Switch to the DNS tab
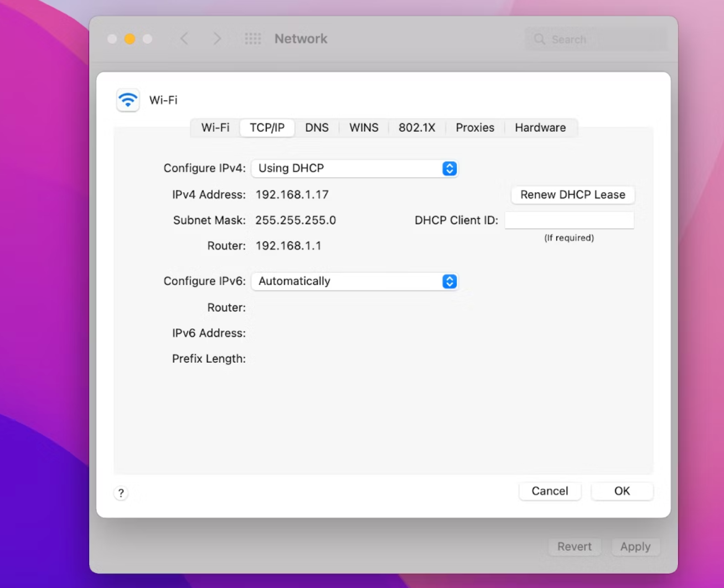 pos(317,127)
